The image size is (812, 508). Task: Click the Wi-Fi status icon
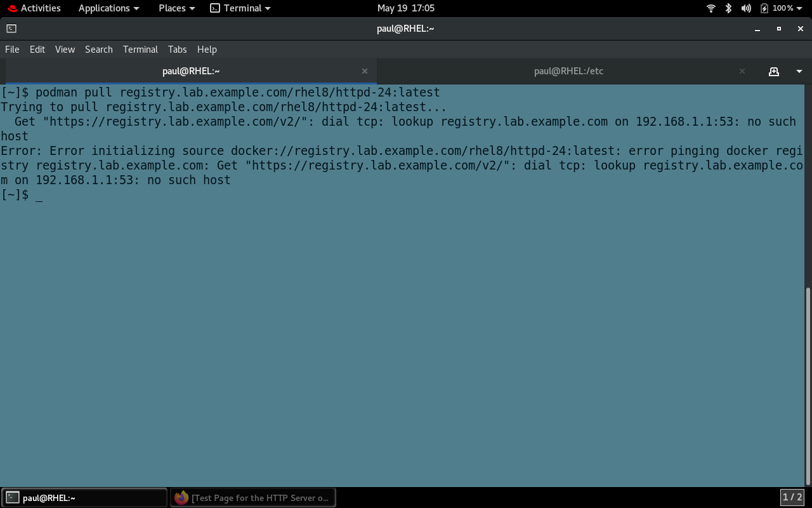point(710,8)
